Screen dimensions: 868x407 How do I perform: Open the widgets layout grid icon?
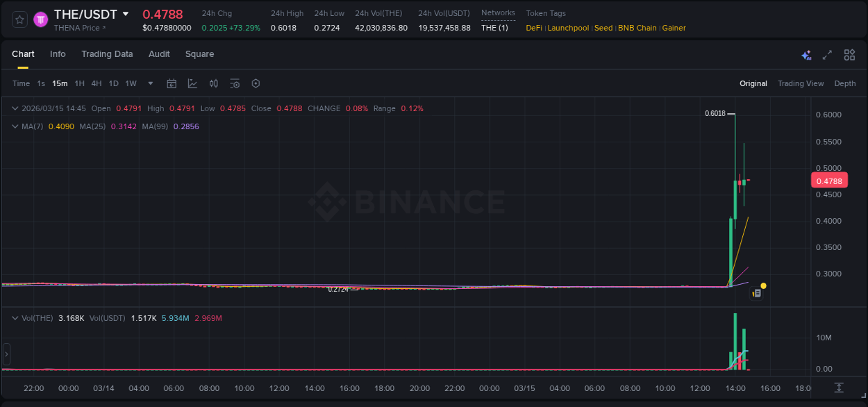pos(849,54)
